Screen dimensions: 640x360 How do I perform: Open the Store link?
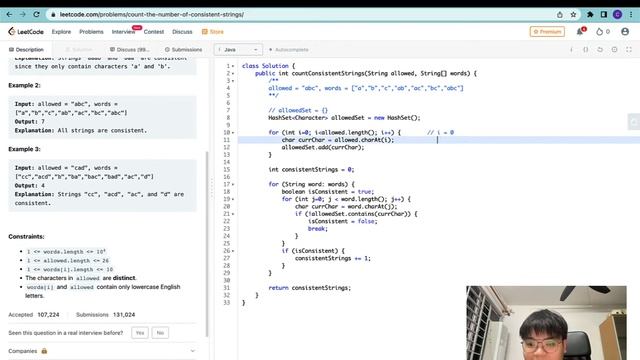(213, 31)
